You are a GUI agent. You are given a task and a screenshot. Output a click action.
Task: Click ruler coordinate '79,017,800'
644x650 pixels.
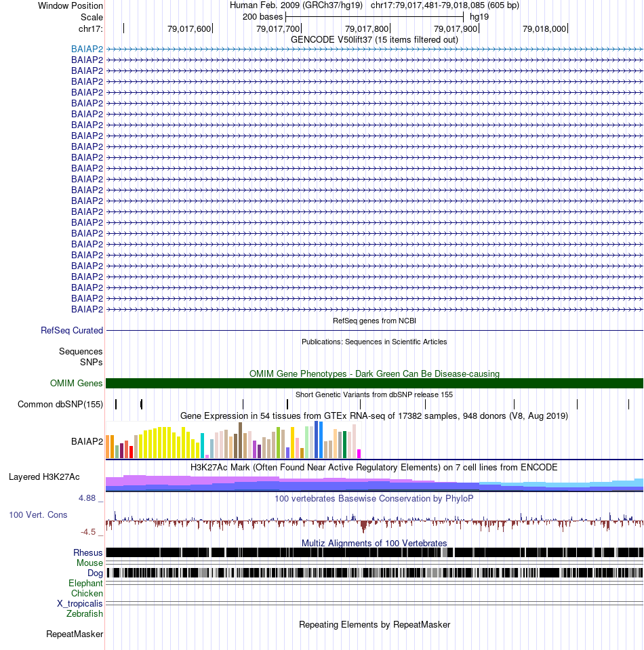coord(367,29)
